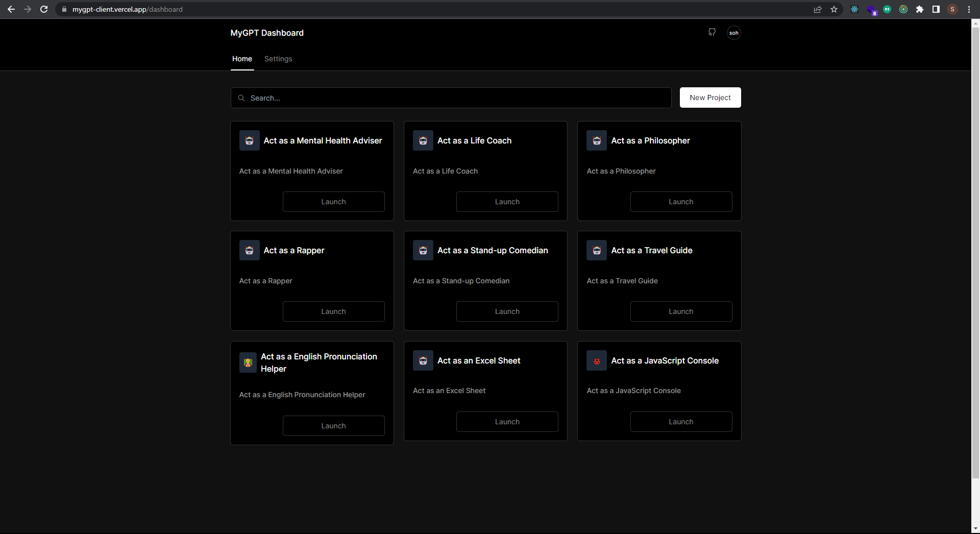
Task: Click the search magnifier icon
Action: coord(241,98)
